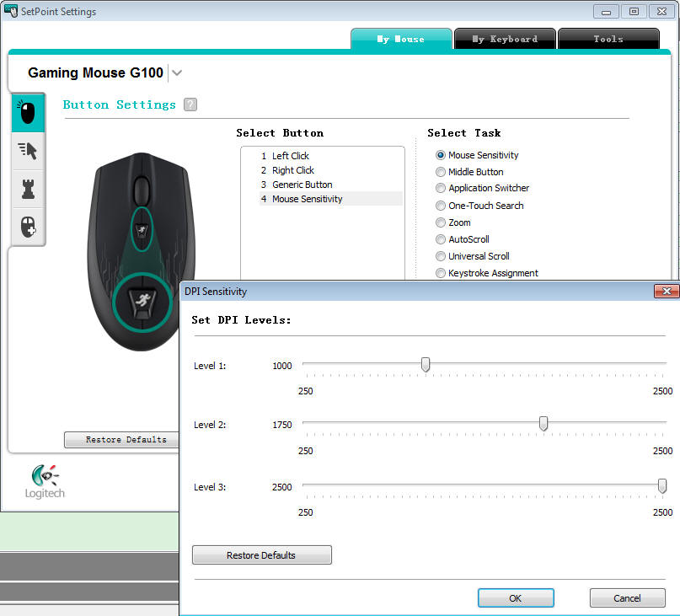Select button 1 Left Click in list
Screen dimensions: 680x616
[330, 156]
